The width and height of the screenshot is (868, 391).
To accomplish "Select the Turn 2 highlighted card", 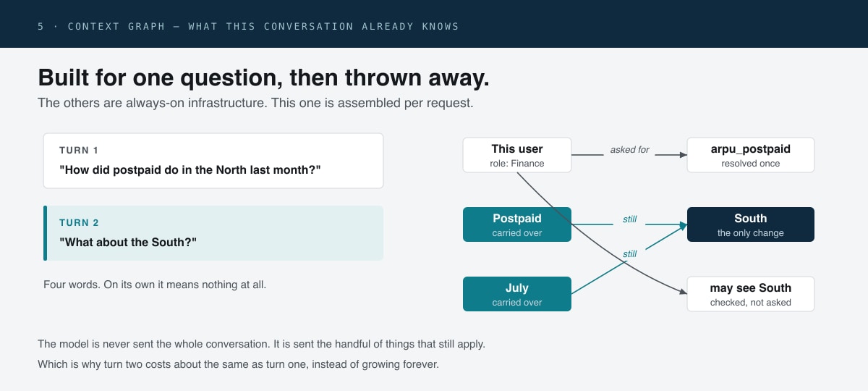I will (x=213, y=233).
